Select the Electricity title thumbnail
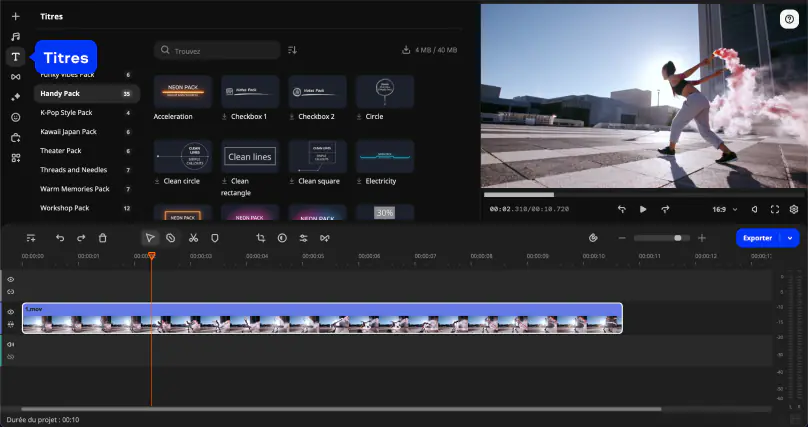 pos(385,156)
